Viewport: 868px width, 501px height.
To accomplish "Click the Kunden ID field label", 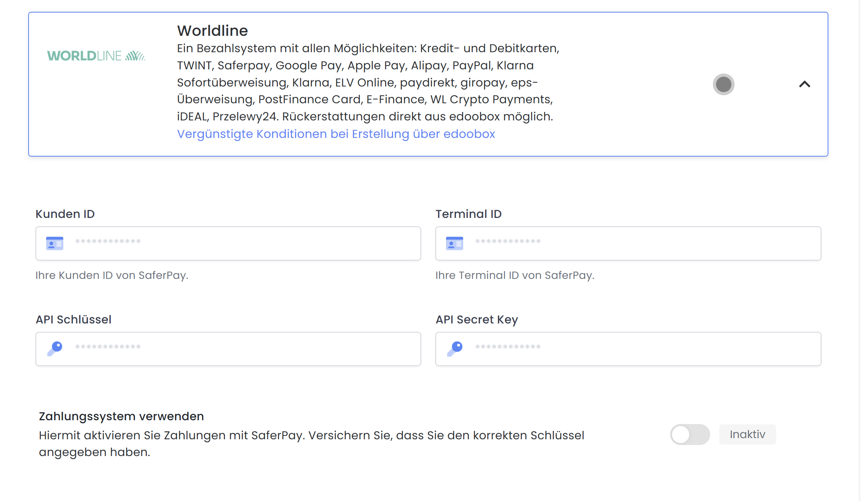I will (65, 214).
